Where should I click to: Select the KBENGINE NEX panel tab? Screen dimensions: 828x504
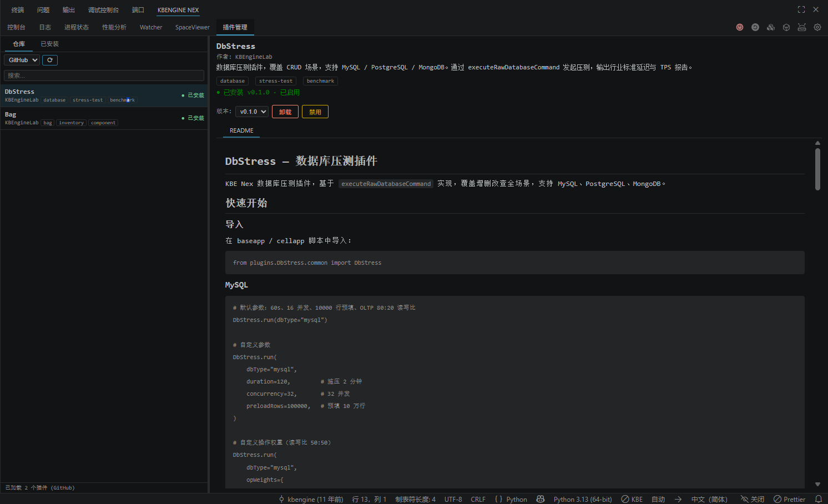178,10
